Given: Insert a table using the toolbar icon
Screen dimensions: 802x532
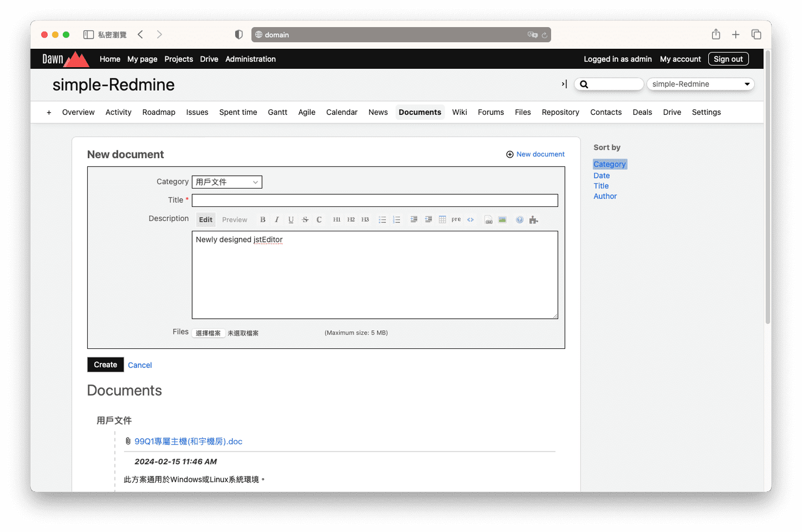Looking at the screenshot, I should (442, 219).
